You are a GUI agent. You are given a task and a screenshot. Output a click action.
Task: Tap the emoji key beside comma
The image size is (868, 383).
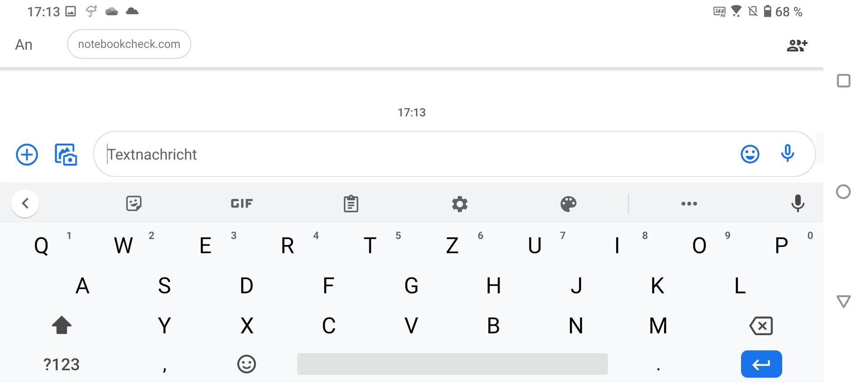246,364
